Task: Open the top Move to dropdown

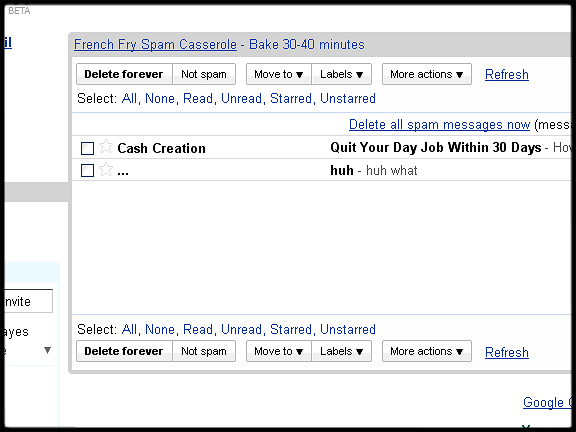Action: click(279, 74)
